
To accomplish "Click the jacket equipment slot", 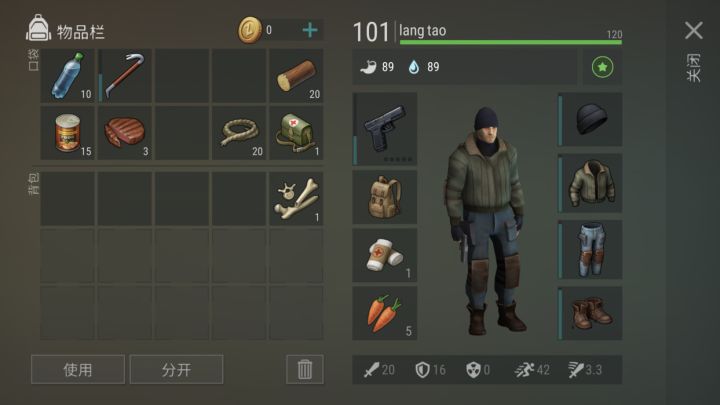I will coord(590,183).
